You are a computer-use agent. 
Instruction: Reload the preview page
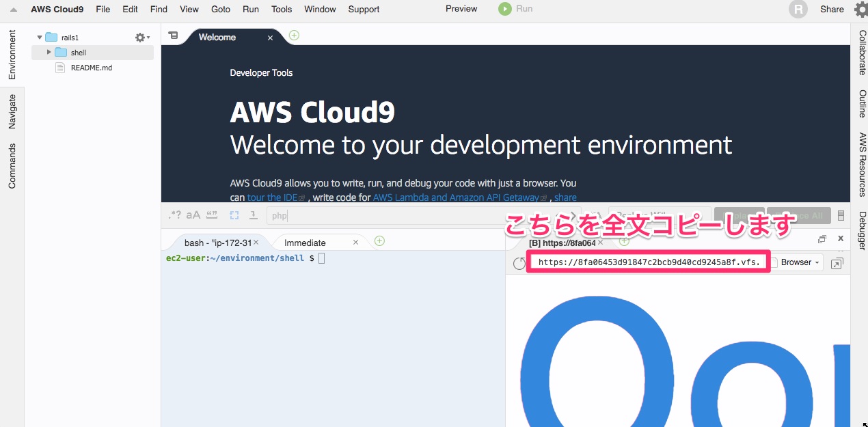click(x=519, y=263)
